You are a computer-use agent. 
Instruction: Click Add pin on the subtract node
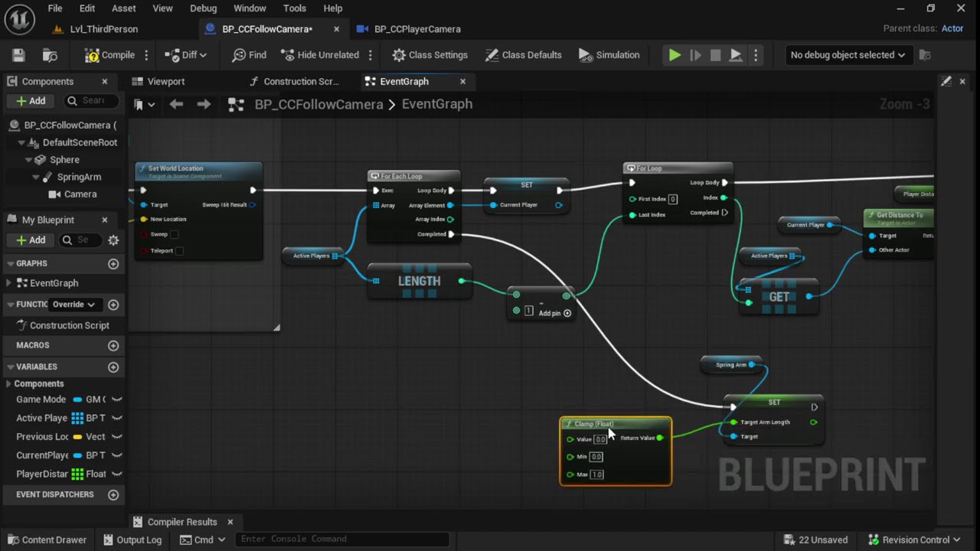pos(555,313)
